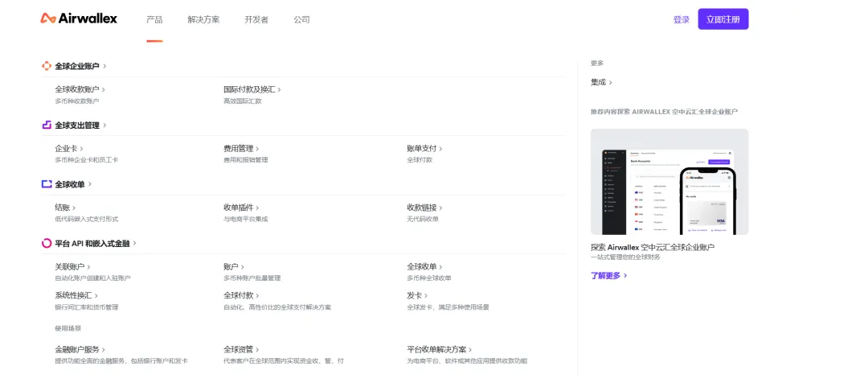
Task: Click the 自动化账户创建和入驻账户 description
Action: [x=92, y=278]
